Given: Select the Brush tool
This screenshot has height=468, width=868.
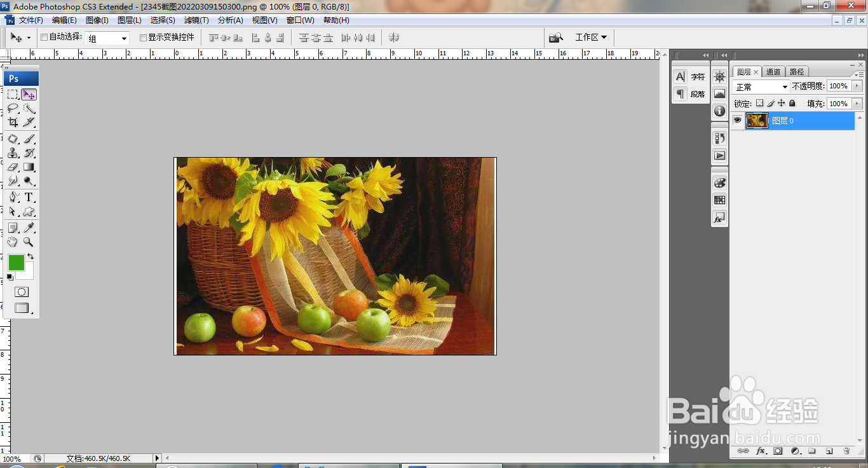Looking at the screenshot, I should pos(29,139).
